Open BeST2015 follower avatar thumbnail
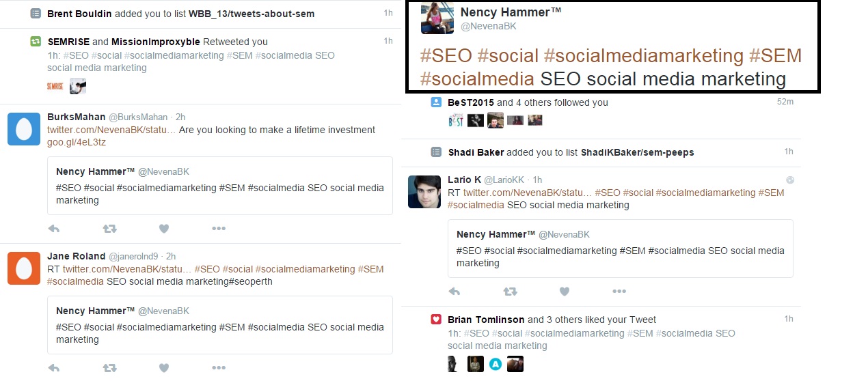Image resolution: width=868 pixels, height=381 pixels. [x=456, y=120]
